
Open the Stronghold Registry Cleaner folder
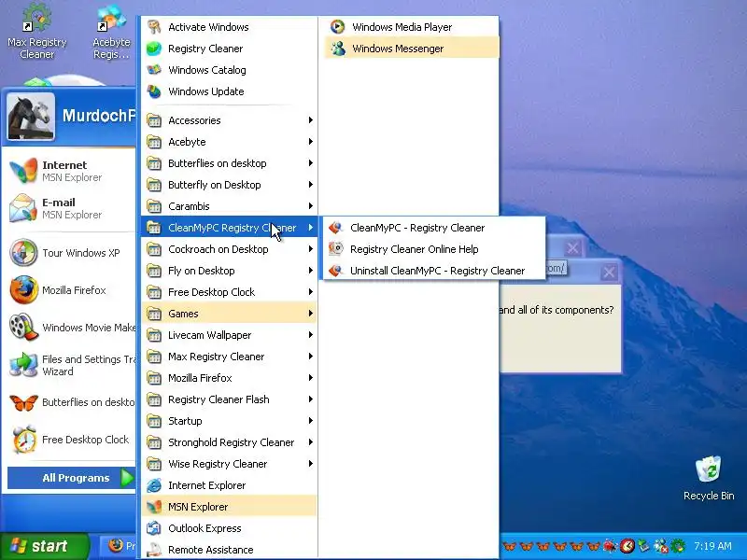(x=229, y=442)
